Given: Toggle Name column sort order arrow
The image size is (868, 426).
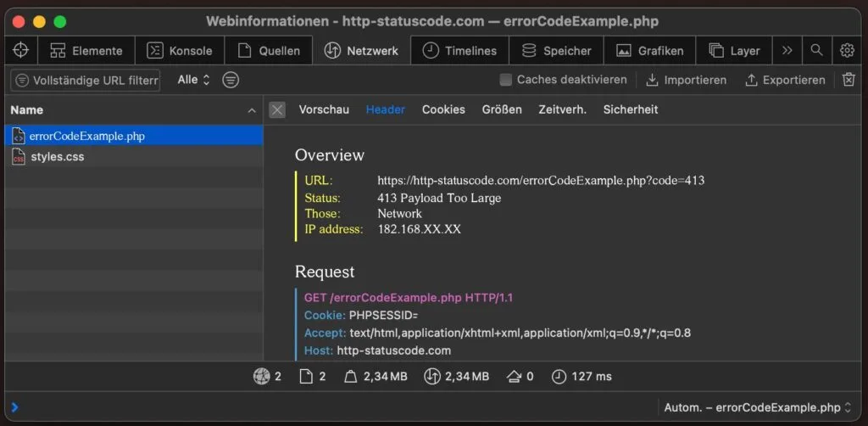Looking at the screenshot, I should click(x=251, y=110).
